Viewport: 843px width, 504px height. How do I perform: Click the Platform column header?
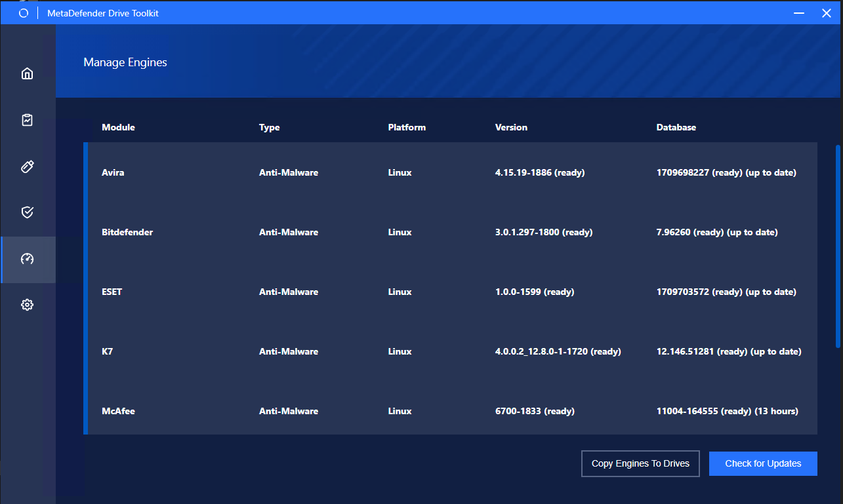pos(407,127)
